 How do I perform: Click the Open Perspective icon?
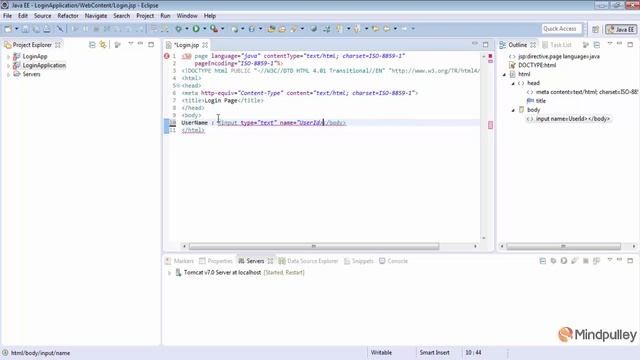(596, 29)
